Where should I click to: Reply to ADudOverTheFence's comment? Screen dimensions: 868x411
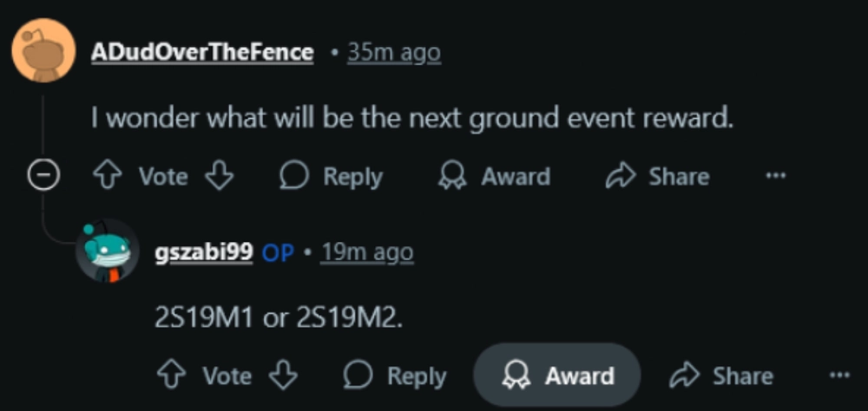(x=331, y=177)
